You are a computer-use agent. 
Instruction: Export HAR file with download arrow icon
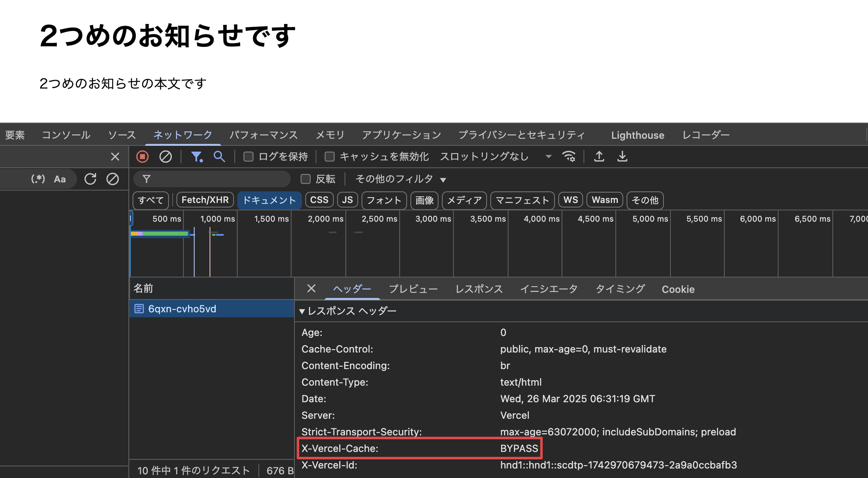(x=622, y=157)
